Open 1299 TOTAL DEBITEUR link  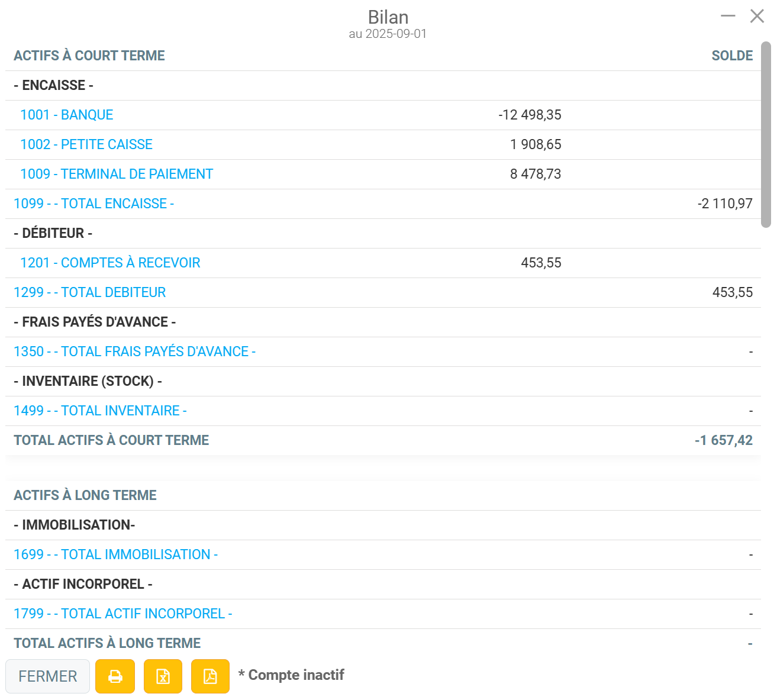click(x=90, y=292)
